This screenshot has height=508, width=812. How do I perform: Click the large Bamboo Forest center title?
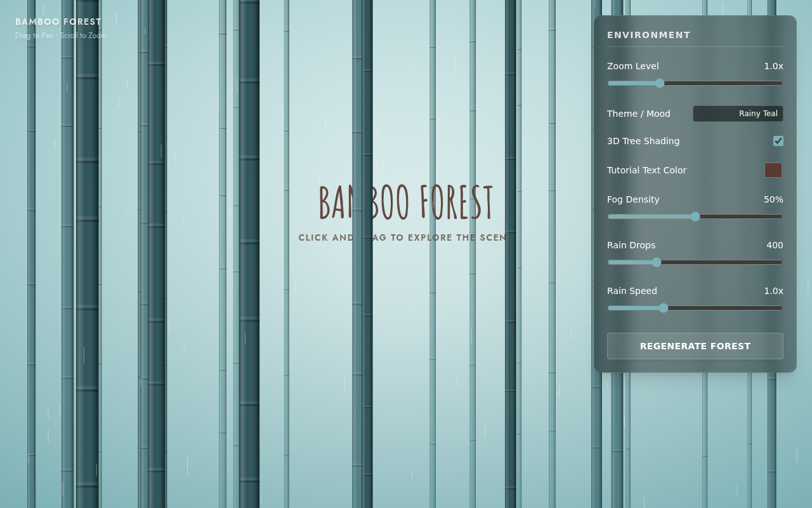pyautogui.click(x=406, y=203)
